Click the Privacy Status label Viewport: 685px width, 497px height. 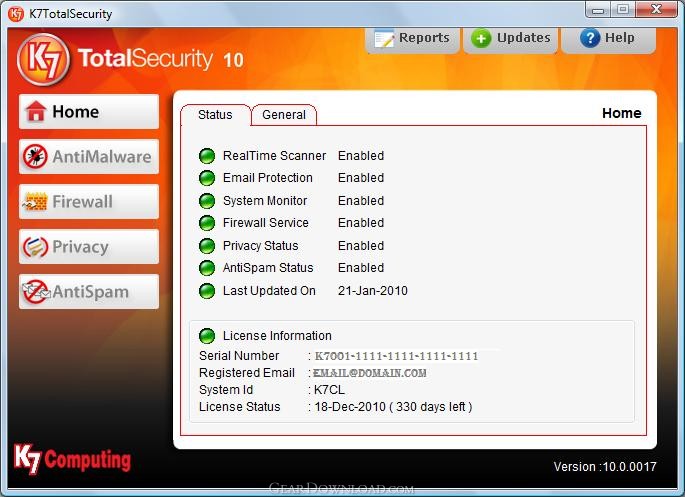click(x=260, y=246)
